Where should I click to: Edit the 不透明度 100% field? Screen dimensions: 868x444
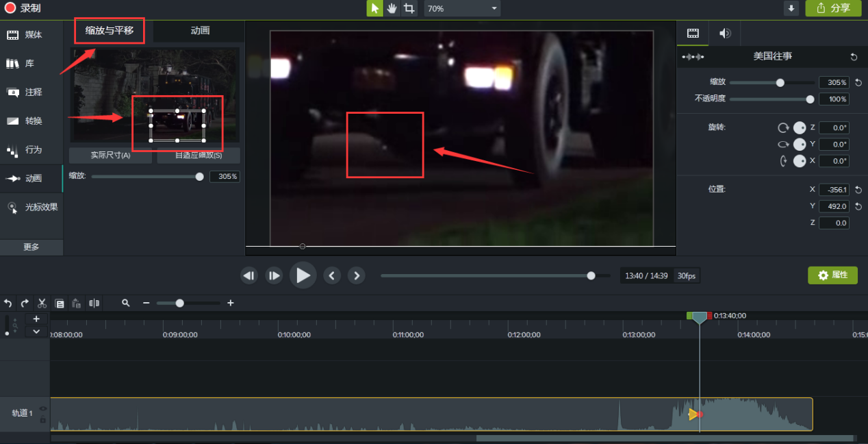tap(834, 99)
